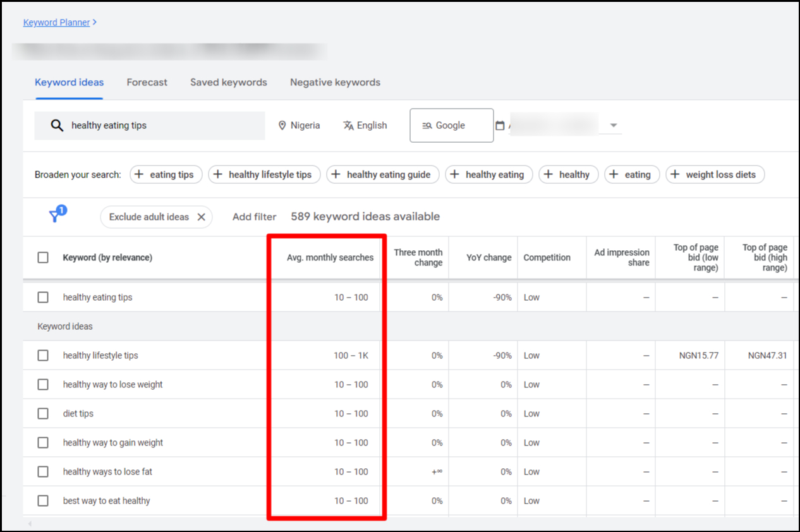This screenshot has width=800, height=532.
Task: Check the 'healthy way to gain weight' checkbox
Action: coord(43,442)
